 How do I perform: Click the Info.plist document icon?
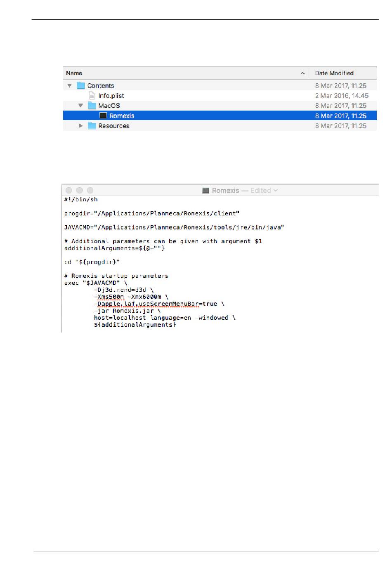click(92, 96)
